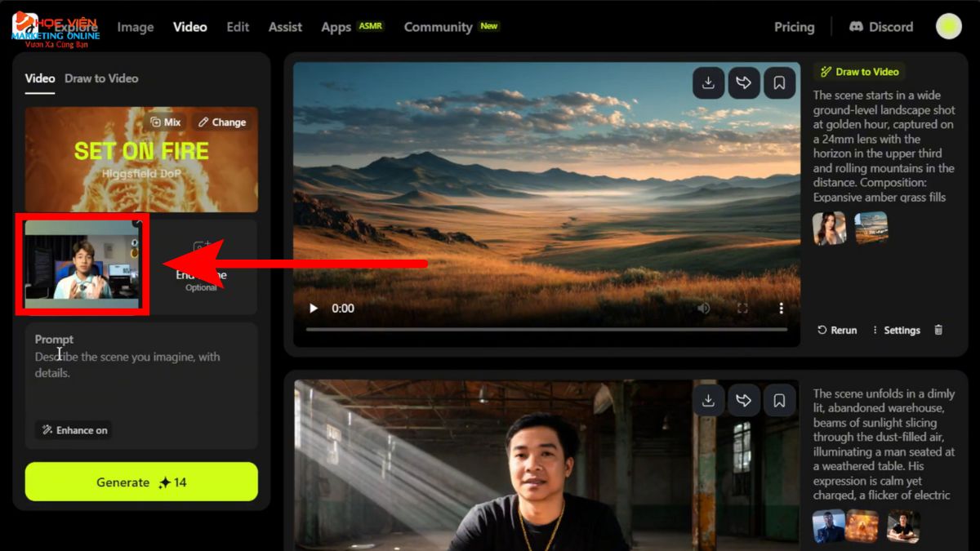Toggle the Enhance on option
This screenshot has width=980, height=551.
[x=74, y=430]
